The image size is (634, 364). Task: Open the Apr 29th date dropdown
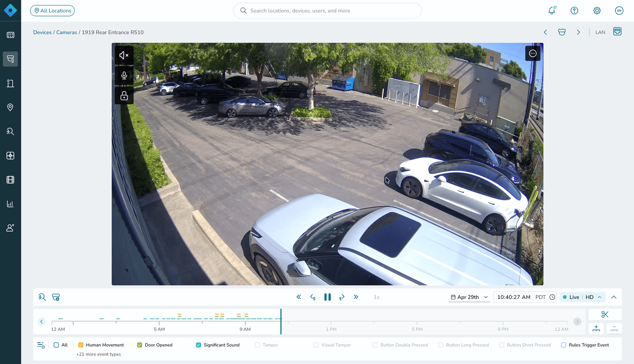pyautogui.click(x=470, y=297)
